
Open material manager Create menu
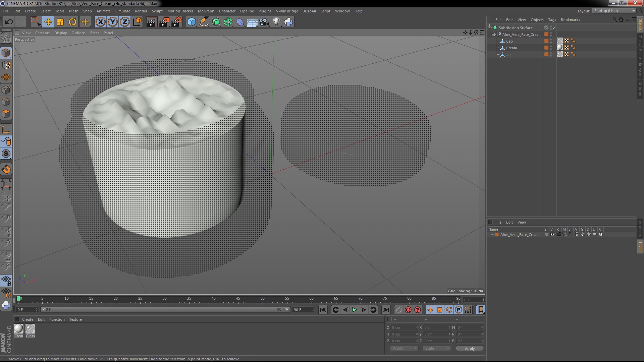click(28, 319)
